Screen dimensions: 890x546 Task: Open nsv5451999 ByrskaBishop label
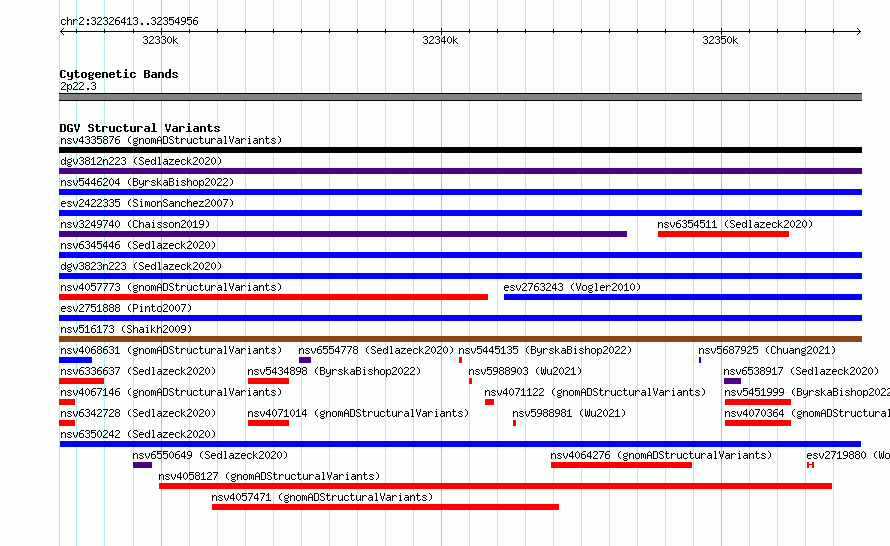tap(807, 392)
